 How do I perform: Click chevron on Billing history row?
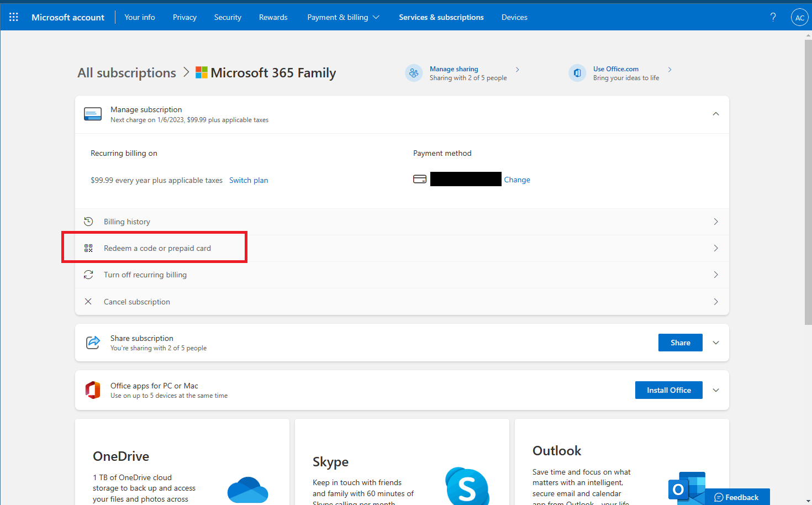coord(716,222)
